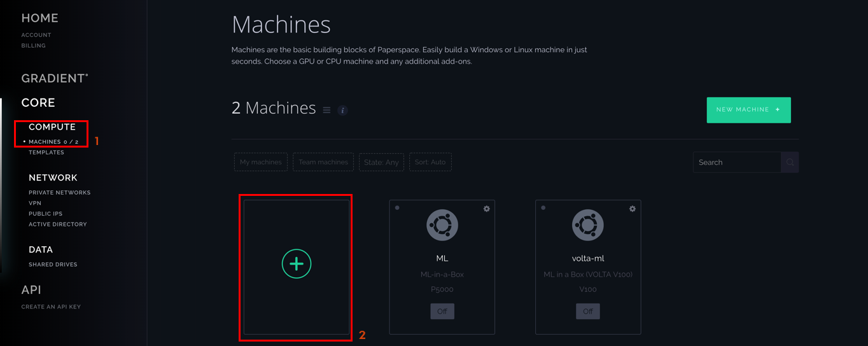Open the Sort: Auto dropdown
Image resolution: width=868 pixels, height=346 pixels.
(x=430, y=162)
